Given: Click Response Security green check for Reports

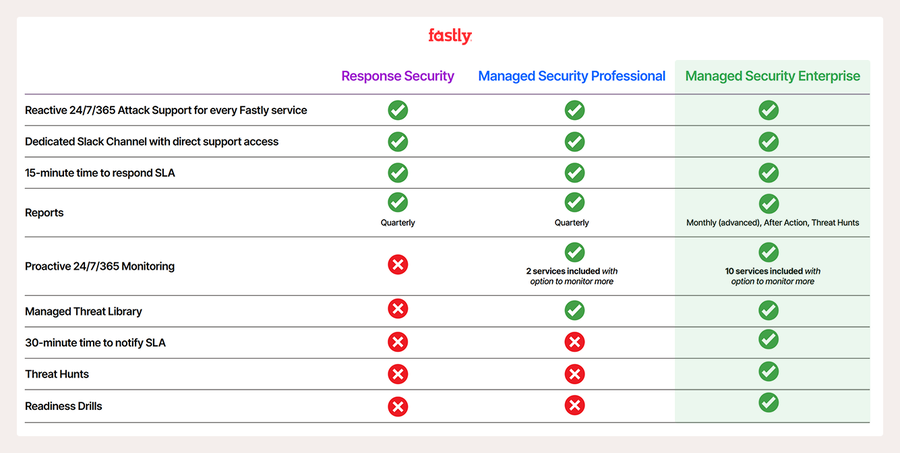Looking at the screenshot, I should coord(397,203).
